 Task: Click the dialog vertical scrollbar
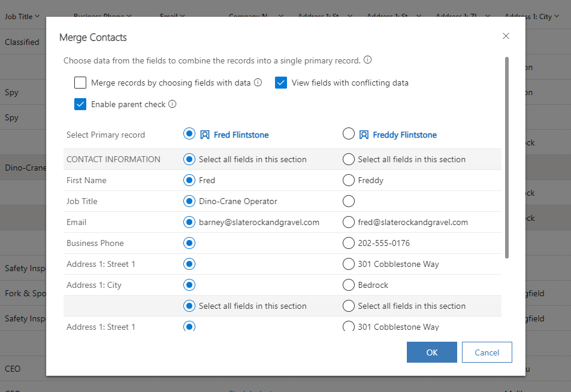point(506,157)
